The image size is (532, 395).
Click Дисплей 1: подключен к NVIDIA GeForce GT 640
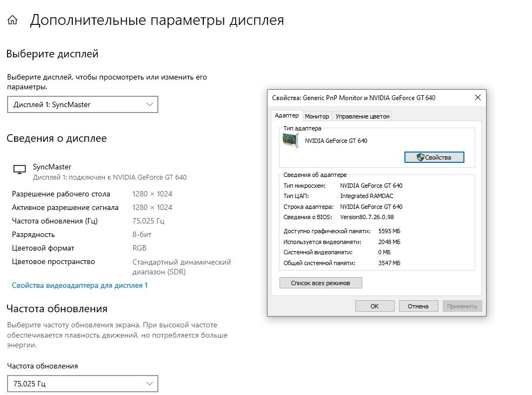click(x=110, y=177)
